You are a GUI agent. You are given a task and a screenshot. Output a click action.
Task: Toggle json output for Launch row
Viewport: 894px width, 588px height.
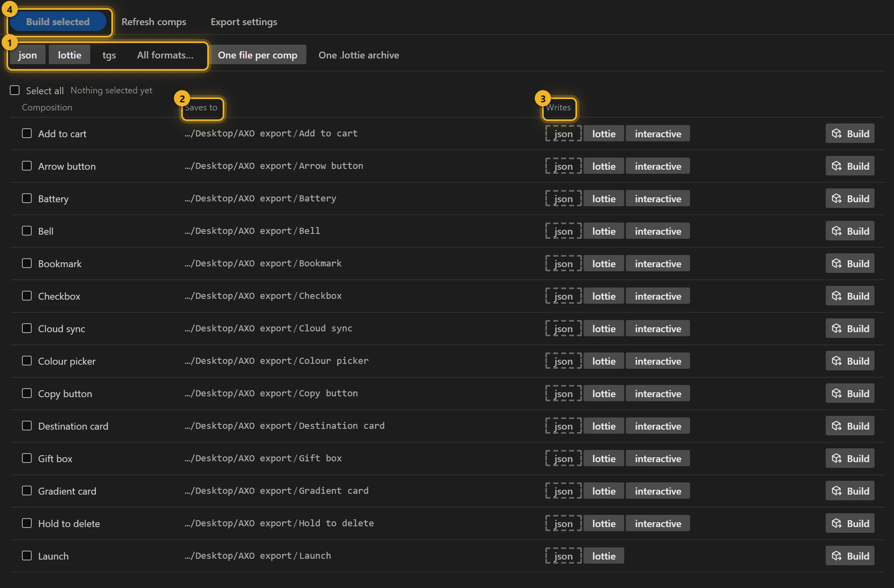tap(563, 556)
